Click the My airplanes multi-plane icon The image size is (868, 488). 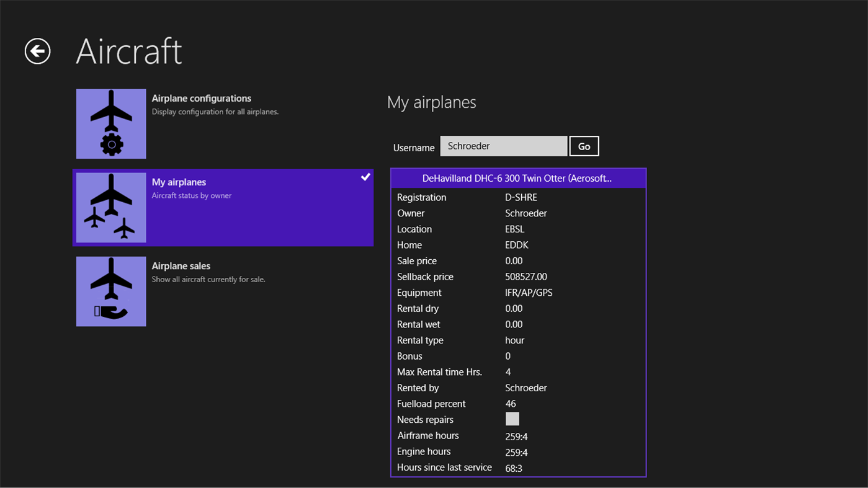coord(110,206)
